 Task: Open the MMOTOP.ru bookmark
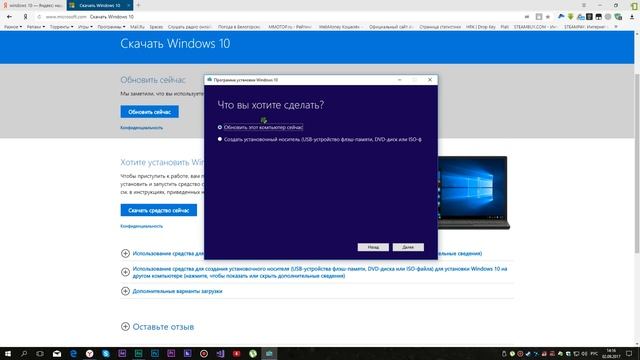[289, 27]
